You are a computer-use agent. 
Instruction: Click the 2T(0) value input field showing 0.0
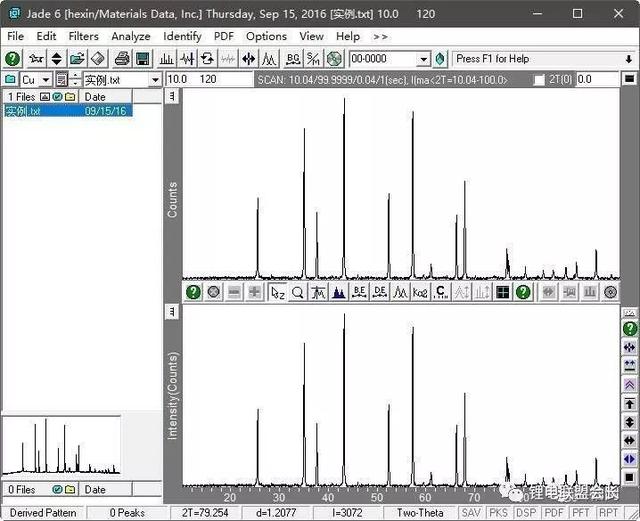[x=597, y=79]
